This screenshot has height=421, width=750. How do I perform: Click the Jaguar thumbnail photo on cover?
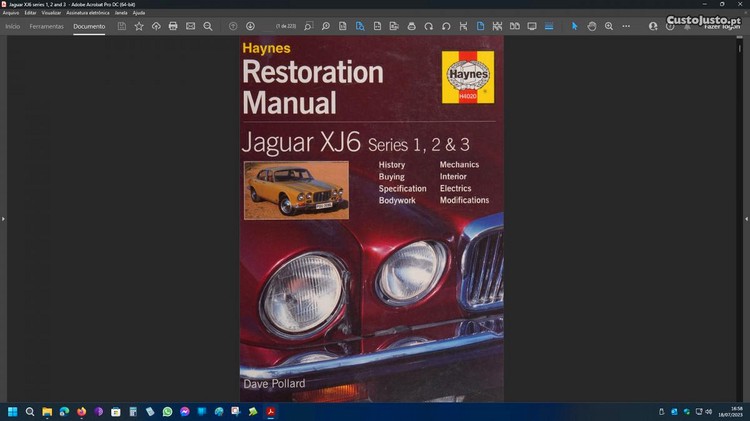[x=296, y=189]
